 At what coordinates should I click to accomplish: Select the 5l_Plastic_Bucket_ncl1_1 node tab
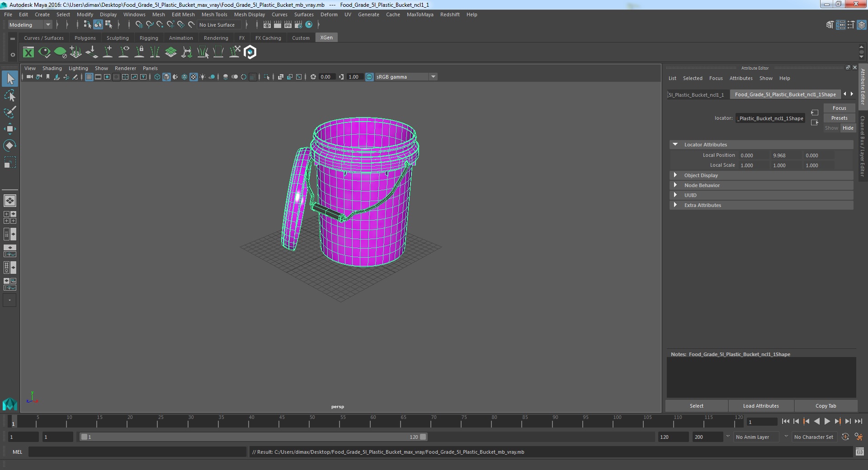coord(696,94)
